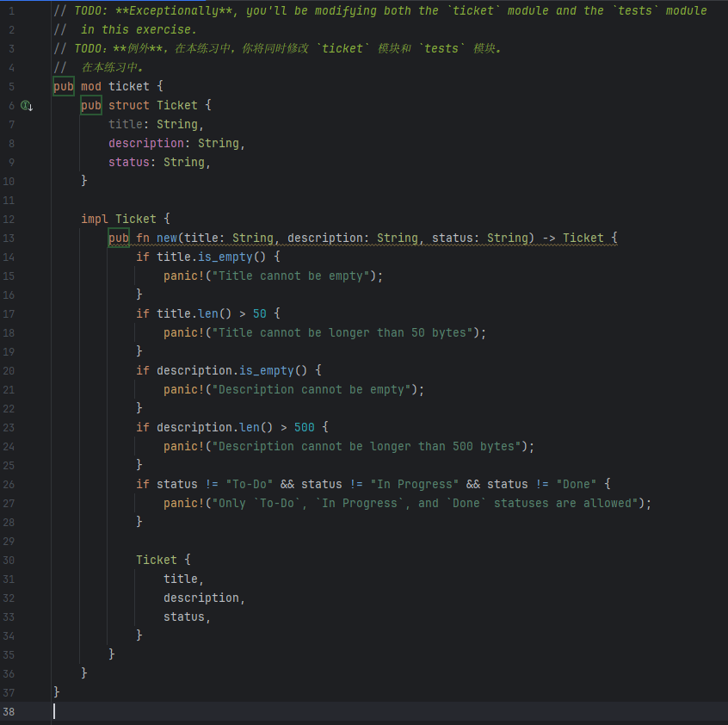
Task: Click the implementations gutter icon beside line 6
Action: pos(26,105)
